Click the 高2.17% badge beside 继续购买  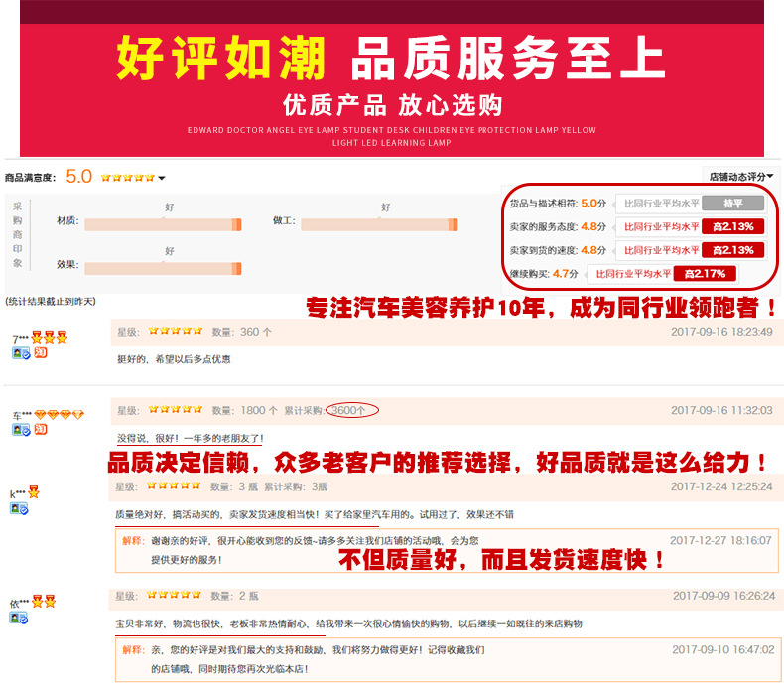(x=705, y=274)
